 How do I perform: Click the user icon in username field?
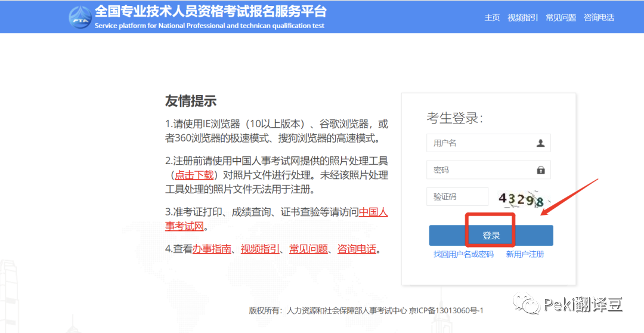(x=540, y=143)
